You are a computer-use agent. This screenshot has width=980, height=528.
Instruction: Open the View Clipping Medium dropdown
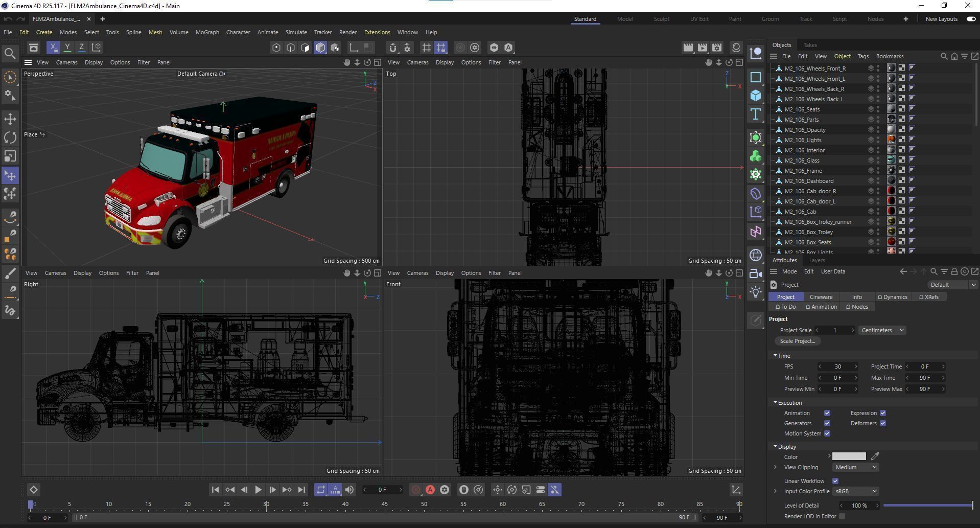click(x=856, y=467)
